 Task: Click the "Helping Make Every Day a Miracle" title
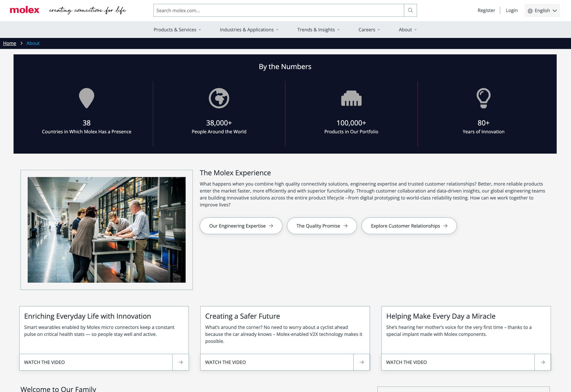coord(441,316)
